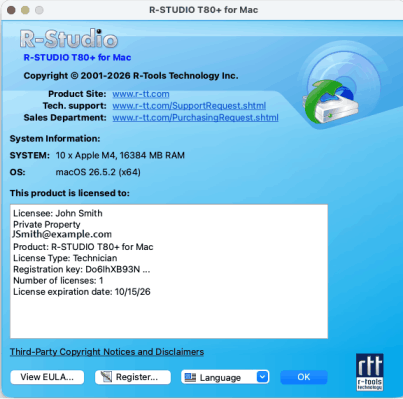Click the View EULA... button

(x=47, y=377)
